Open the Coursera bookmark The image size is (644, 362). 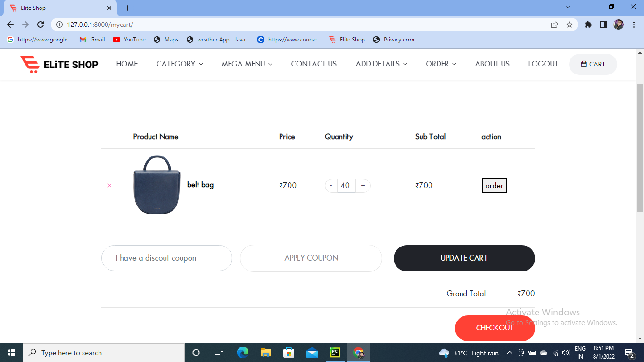pos(289,40)
